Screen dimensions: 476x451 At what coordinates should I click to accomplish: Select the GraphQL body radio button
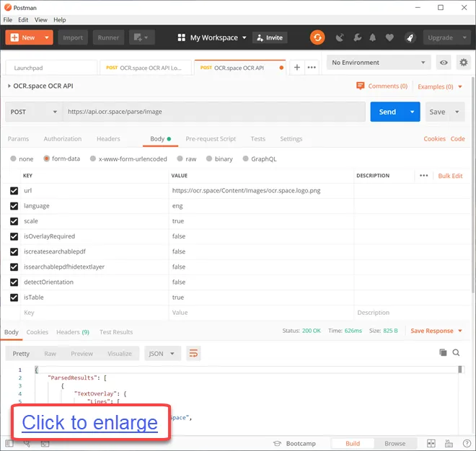(x=246, y=158)
